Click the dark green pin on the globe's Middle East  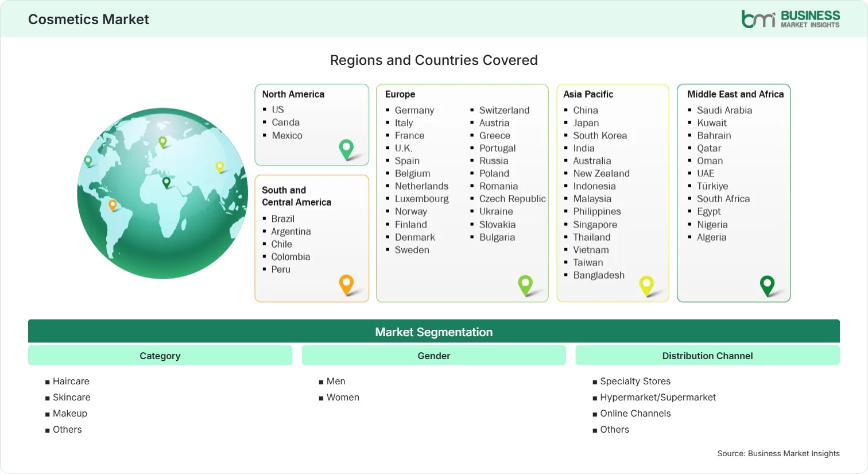pyautogui.click(x=166, y=183)
